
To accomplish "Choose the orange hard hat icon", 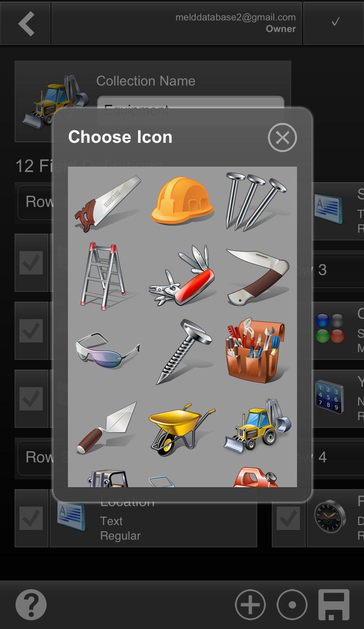I will point(182,201).
